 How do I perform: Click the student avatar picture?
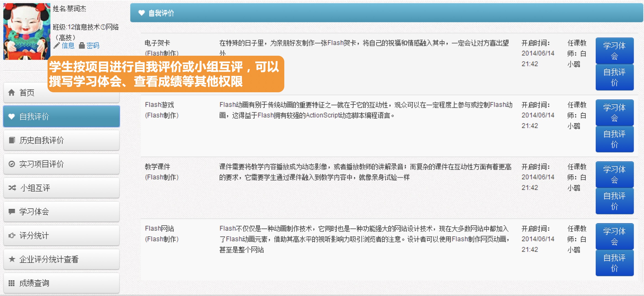click(27, 31)
